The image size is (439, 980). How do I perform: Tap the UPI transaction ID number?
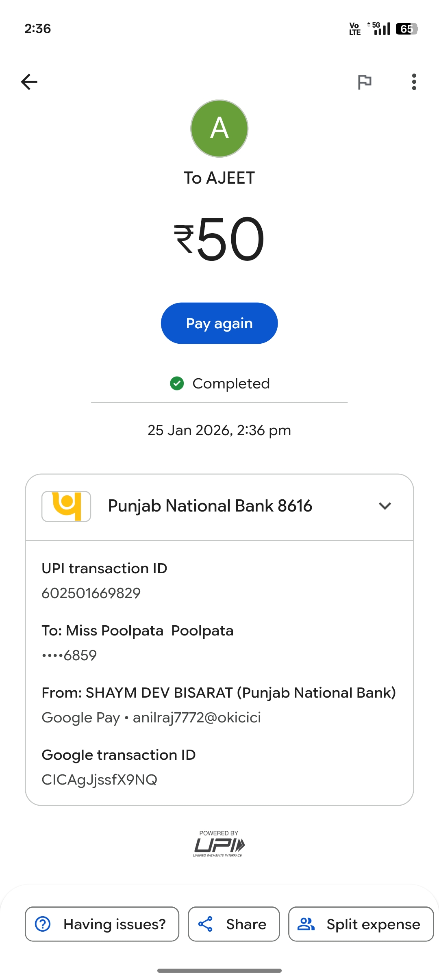click(91, 593)
